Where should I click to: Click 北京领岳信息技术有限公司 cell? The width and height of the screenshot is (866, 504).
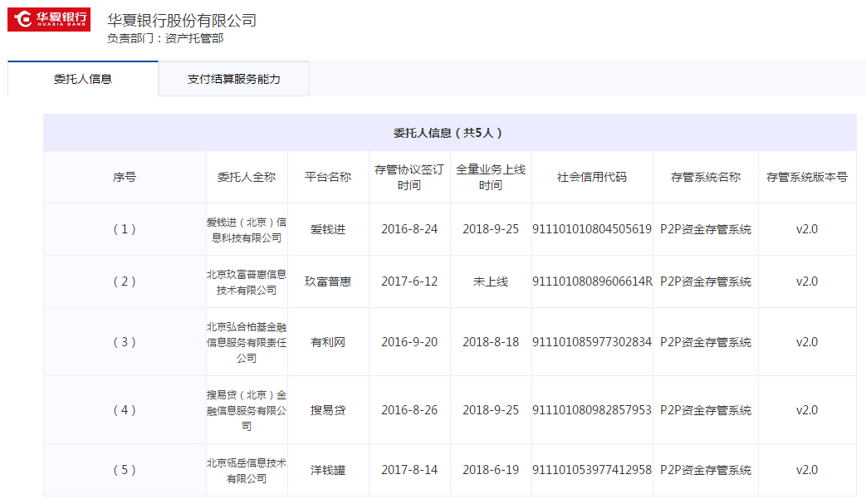(247, 470)
